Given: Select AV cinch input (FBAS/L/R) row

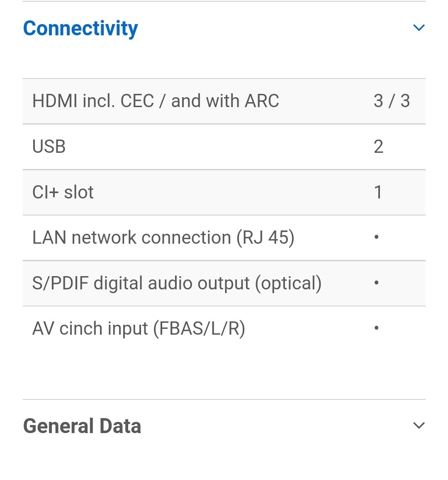Looking at the screenshot, I should [224, 328].
